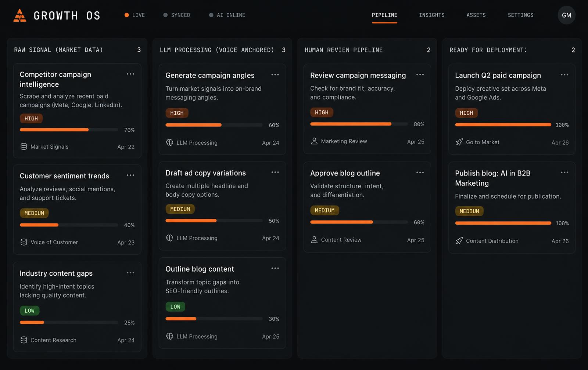Click the AI ONLINE status indicator
The height and width of the screenshot is (370, 588).
pos(227,15)
